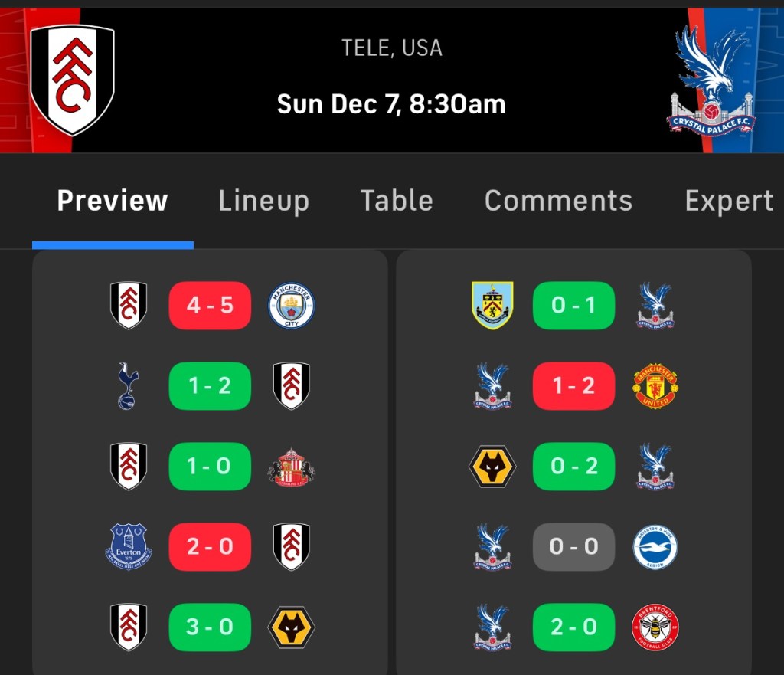Tap the 3 - 0 Fulham win score
This screenshot has height=675, width=784.
click(x=210, y=627)
